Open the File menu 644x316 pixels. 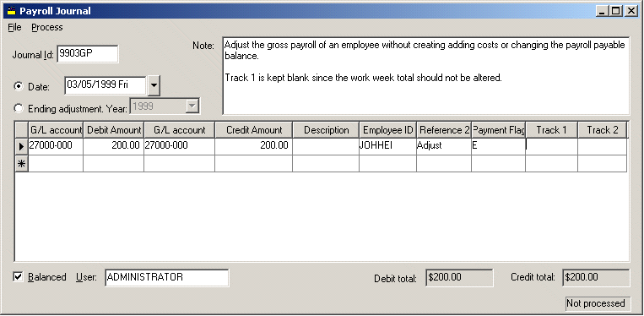pyautogui.click(x=14, y=28)
